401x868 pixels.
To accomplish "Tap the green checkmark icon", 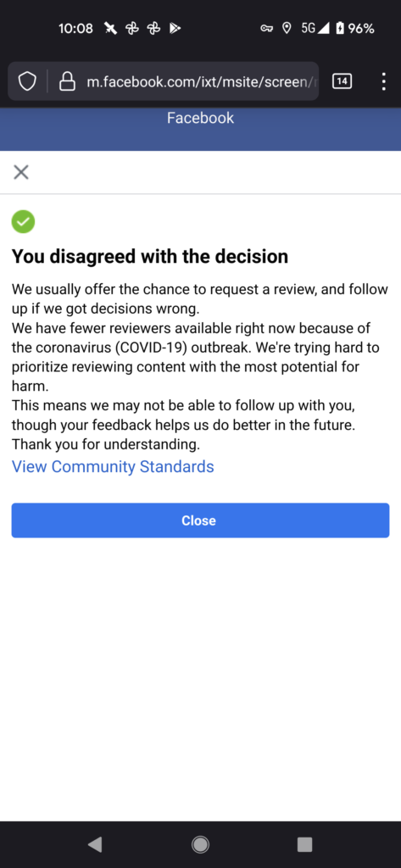I will point(23,222).
